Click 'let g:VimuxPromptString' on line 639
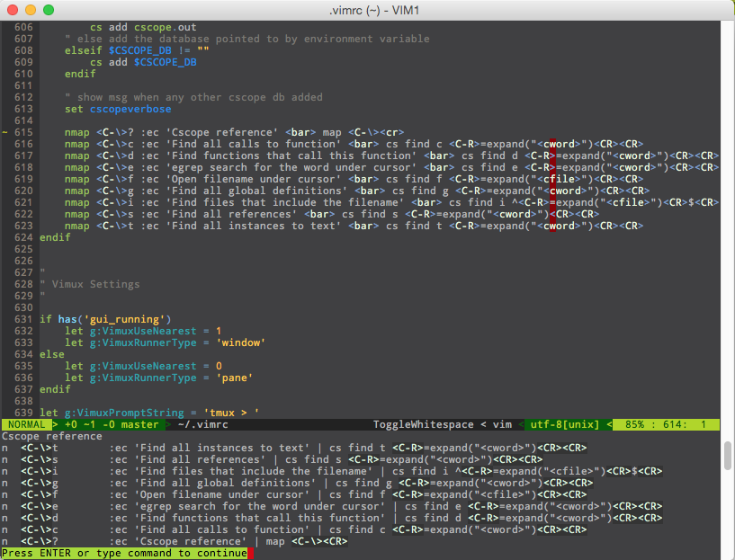 [x=112, y=413]
